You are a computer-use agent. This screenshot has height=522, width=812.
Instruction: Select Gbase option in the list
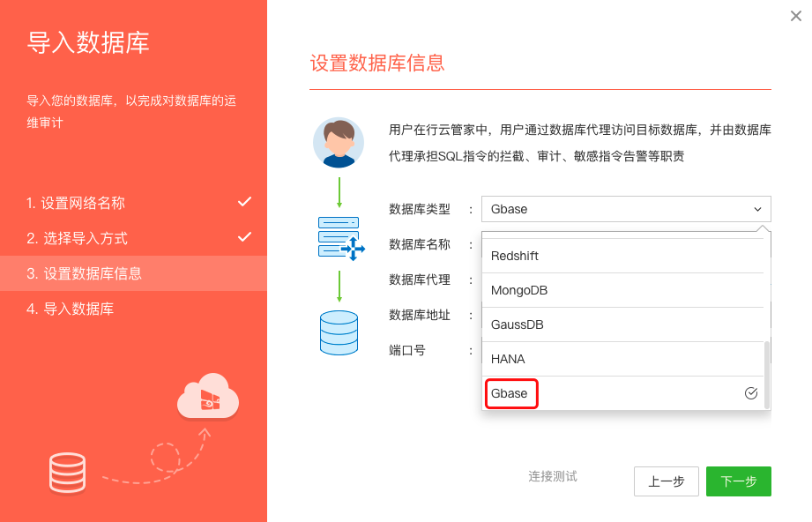point(623,393)
